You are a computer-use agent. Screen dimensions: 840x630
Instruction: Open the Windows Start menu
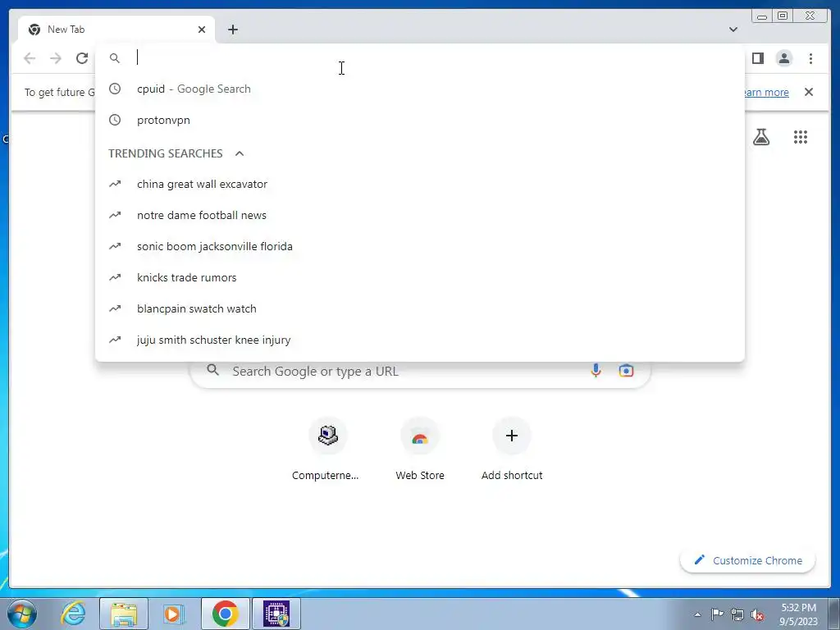[x=22, y=614]
